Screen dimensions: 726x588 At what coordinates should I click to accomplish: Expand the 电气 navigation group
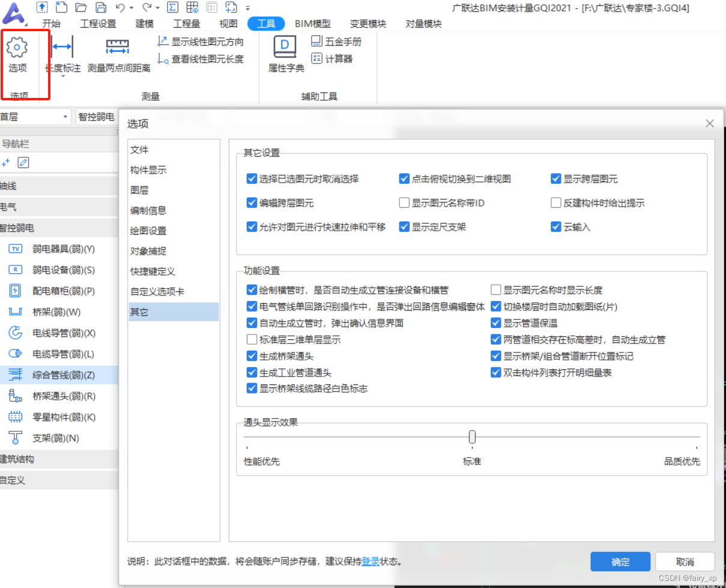pyautogui.click(x=59, y=207)
